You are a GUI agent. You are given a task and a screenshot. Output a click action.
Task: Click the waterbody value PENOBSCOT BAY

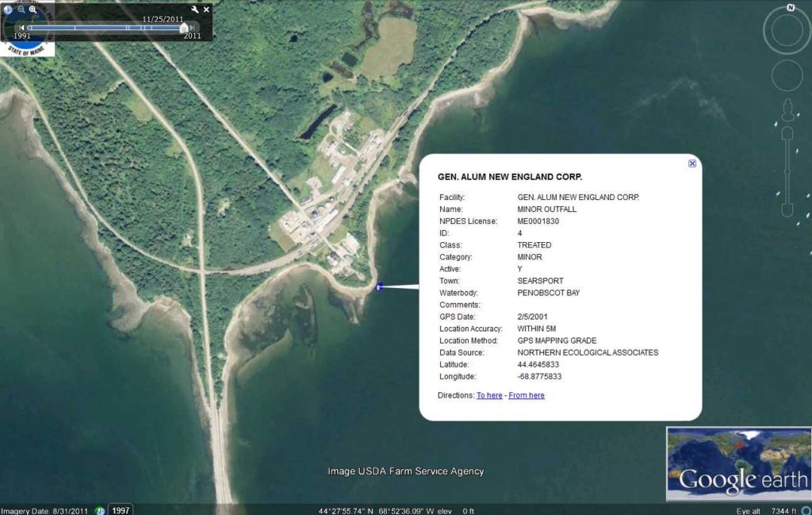(549, 293)
